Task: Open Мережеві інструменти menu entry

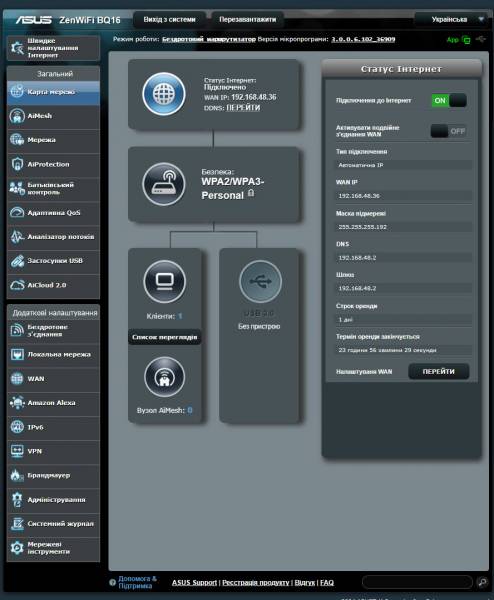Action: pyautogui.click(x=53, y=548)
